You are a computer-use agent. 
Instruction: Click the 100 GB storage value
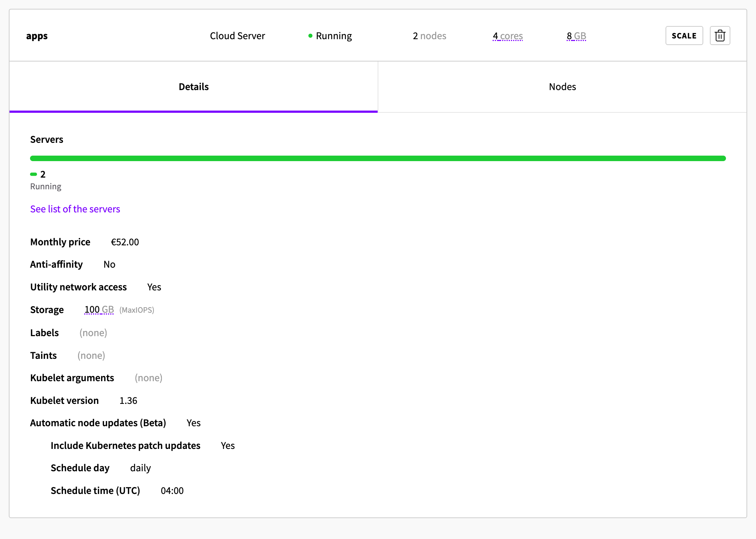point(99,310)
